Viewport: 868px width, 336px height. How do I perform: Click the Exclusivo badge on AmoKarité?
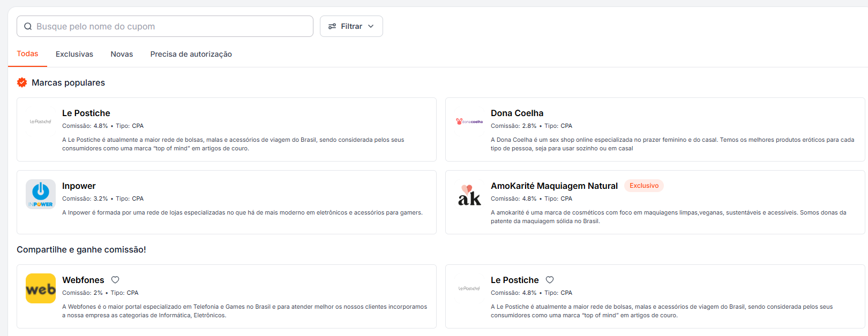644,186
